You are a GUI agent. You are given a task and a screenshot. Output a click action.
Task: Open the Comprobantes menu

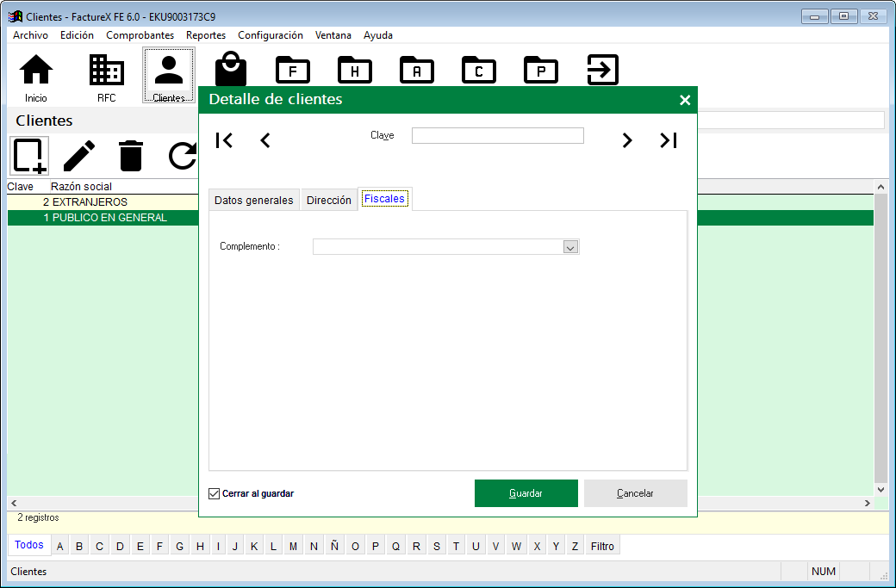(140, 35)
